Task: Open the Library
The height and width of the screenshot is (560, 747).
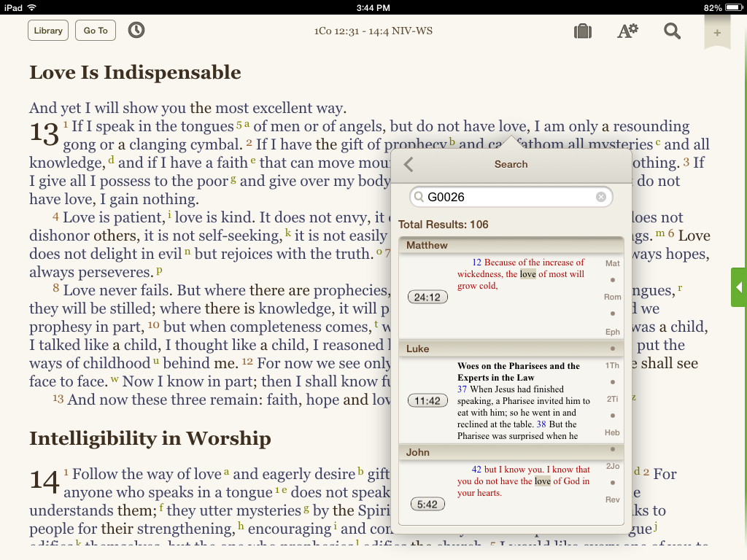Action: (x=48, y=31)
